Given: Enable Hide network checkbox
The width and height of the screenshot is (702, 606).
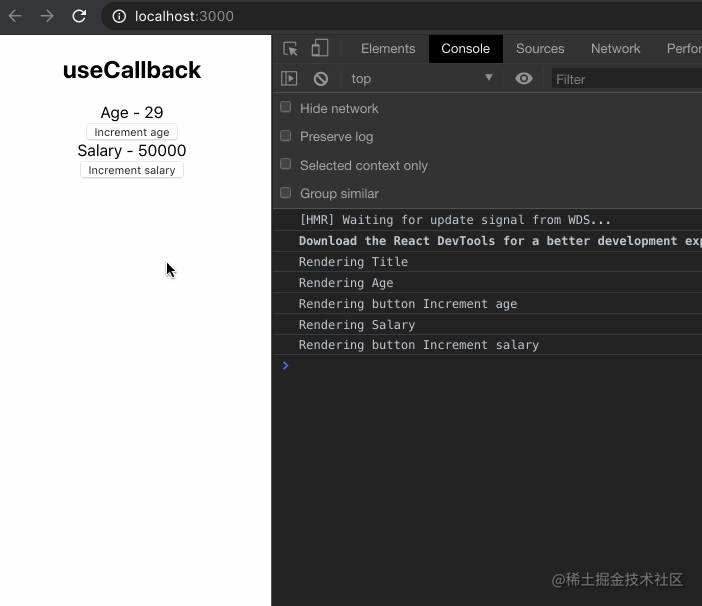Looking at the screenshot, I should [x=285, y=107].
